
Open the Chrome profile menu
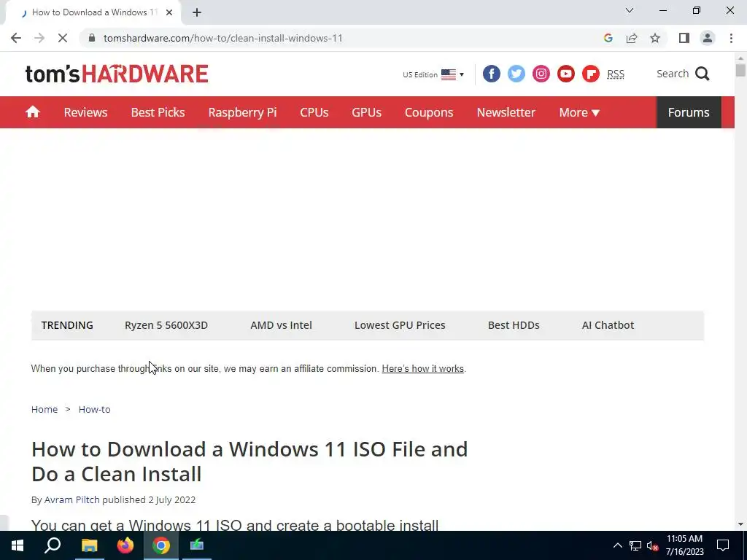tap(708, 38)
